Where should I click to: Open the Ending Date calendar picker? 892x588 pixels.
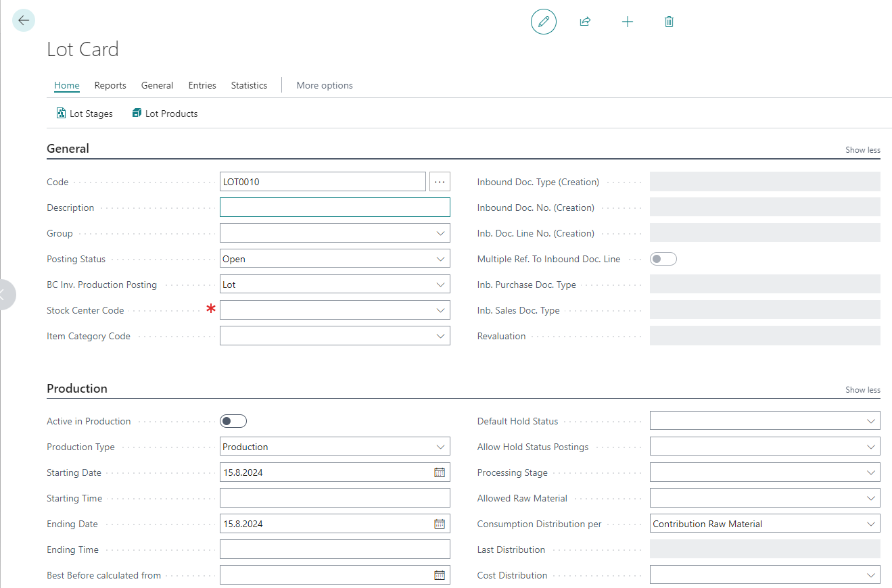[x=440, y=524]
